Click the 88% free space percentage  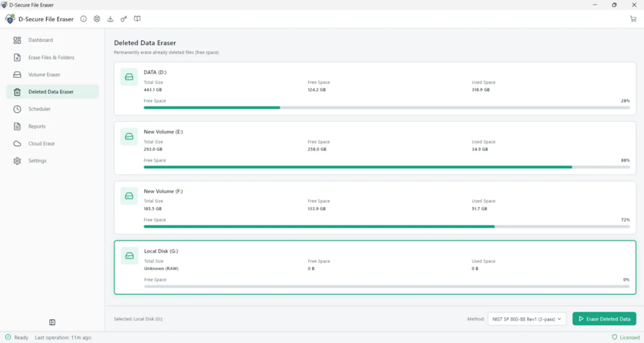click(625, 161)
